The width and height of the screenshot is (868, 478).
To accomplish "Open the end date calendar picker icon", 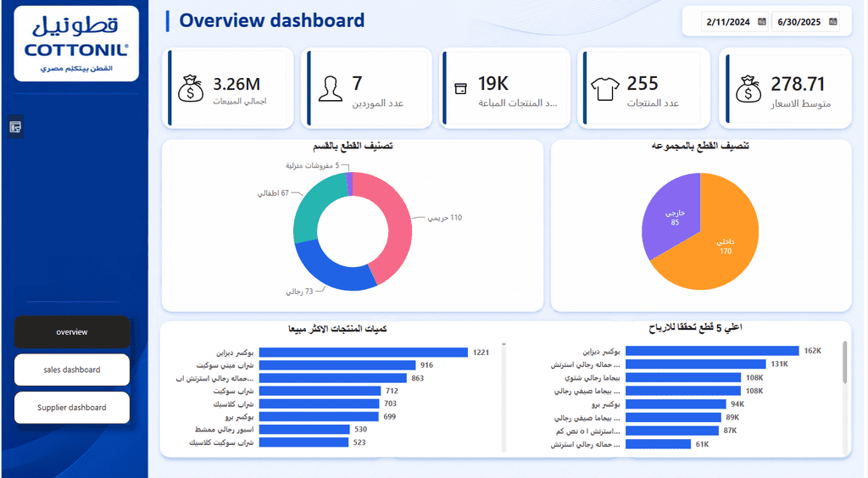I will pos(833,21).
